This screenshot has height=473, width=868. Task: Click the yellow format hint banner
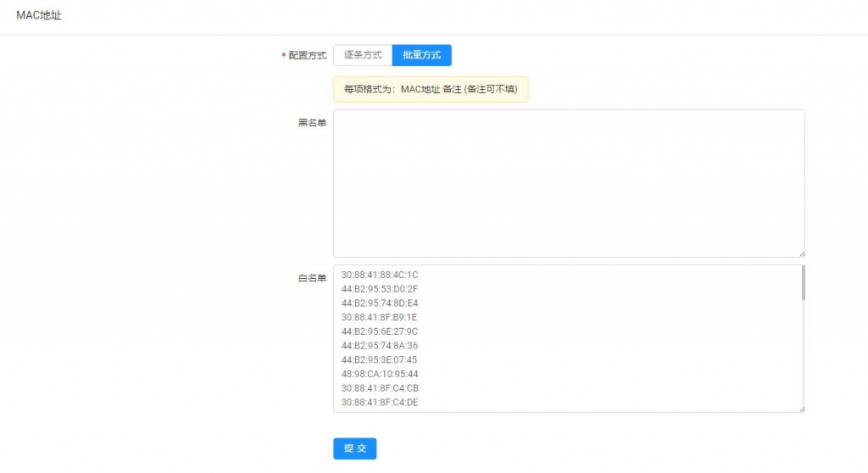(431, 89)
